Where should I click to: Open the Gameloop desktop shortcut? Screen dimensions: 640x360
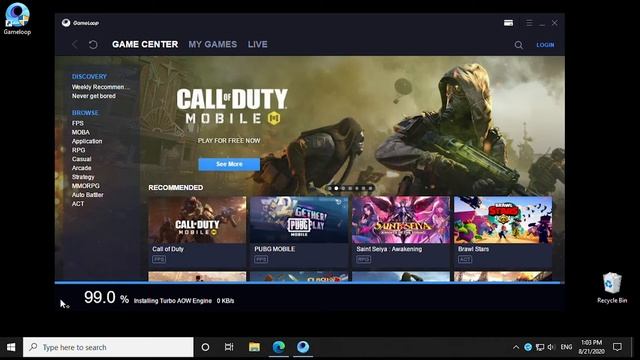(x=17, y=19)
